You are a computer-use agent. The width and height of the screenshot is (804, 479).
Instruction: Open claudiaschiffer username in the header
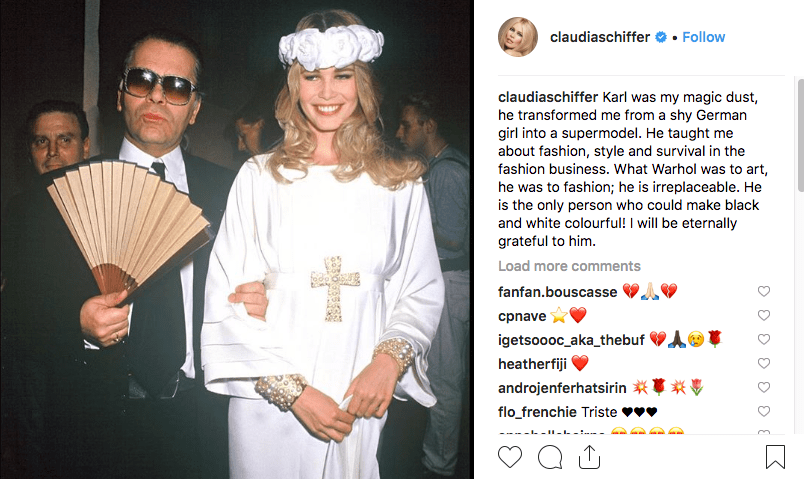[x=600, y=37]
